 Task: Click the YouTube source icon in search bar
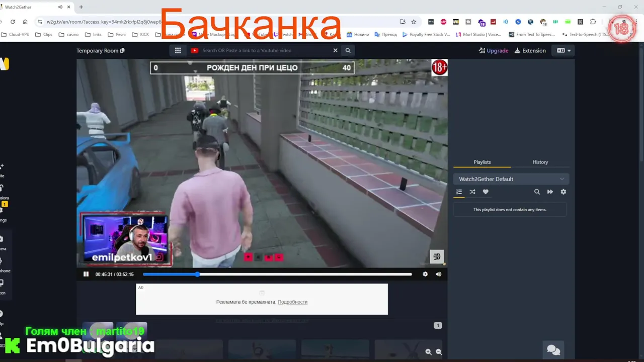[195, 50]
